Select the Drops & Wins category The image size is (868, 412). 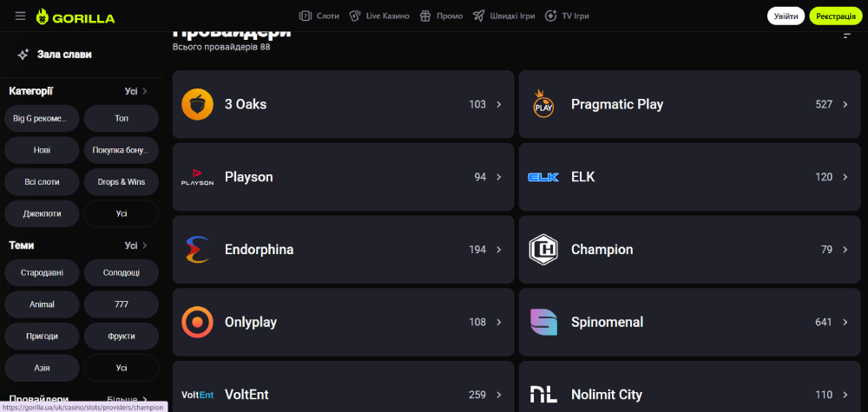(x=122, y=181)
